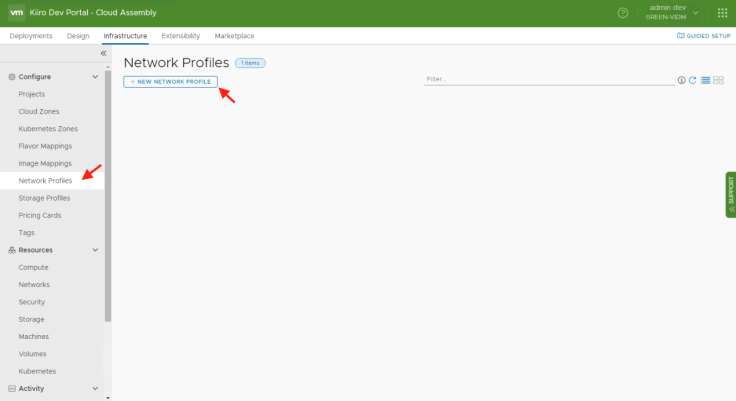Refresh the network profiles list
This screenshot has height=401, width=736.
692,80
